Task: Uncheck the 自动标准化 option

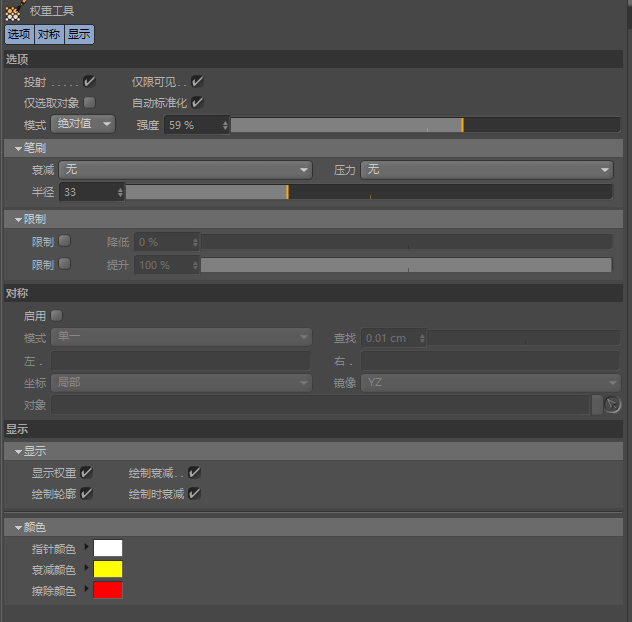Action: (197, 102)
